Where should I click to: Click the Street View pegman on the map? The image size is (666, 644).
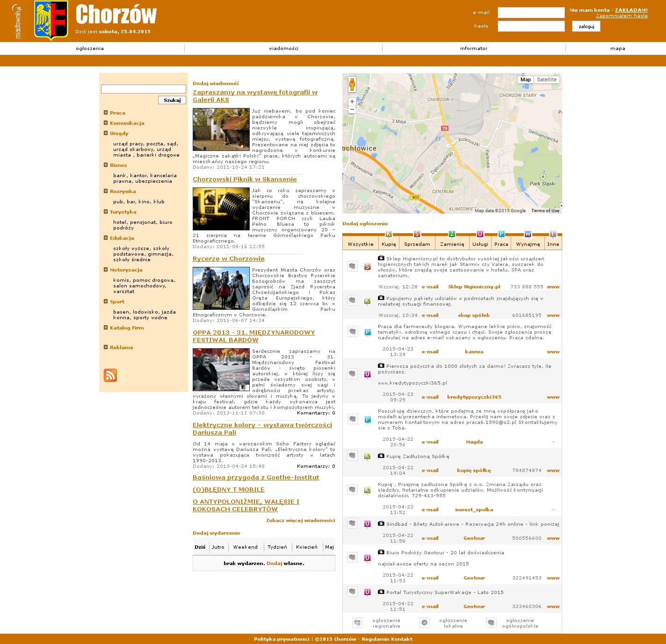click(x=352, y=85)
